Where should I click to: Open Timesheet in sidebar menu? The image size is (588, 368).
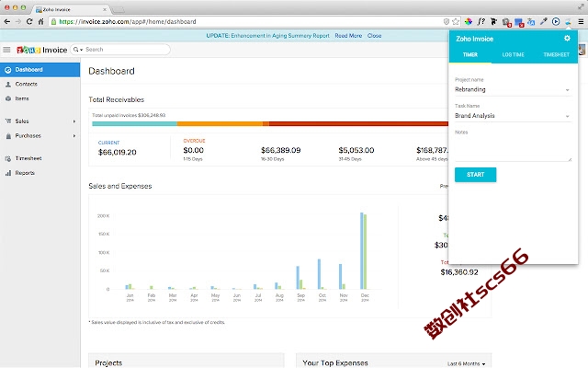[40, 158]
